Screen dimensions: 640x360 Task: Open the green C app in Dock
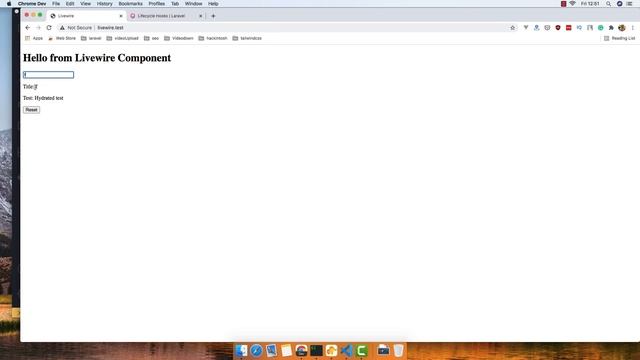[x=362, y=351]
